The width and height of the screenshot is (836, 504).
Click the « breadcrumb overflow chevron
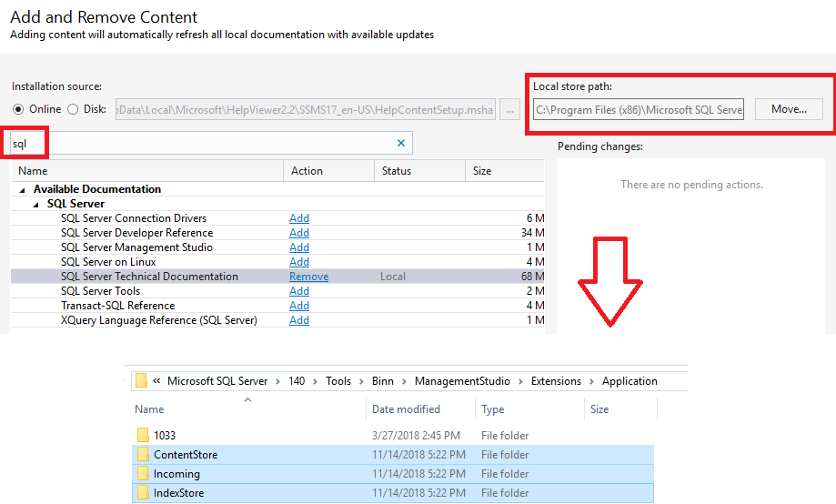click(x=156, y=381)
